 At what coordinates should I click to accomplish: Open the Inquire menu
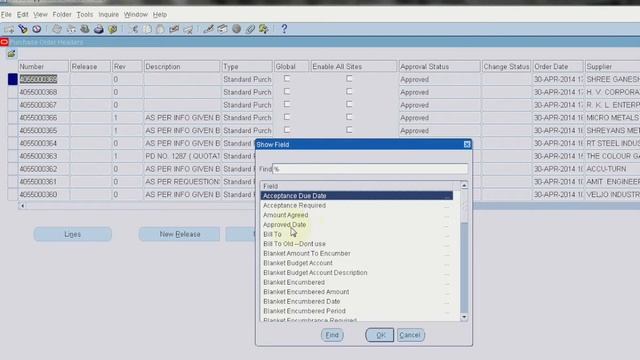tap(109, 15)
